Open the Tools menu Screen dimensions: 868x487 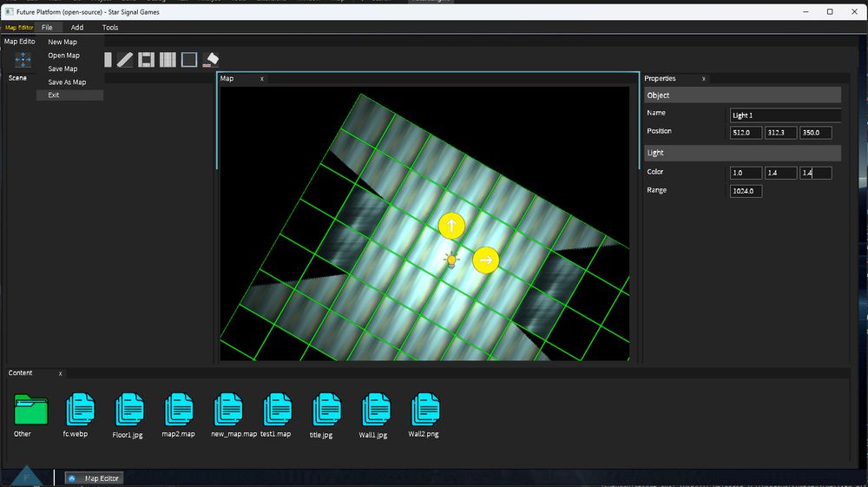[x=110, y=28]
